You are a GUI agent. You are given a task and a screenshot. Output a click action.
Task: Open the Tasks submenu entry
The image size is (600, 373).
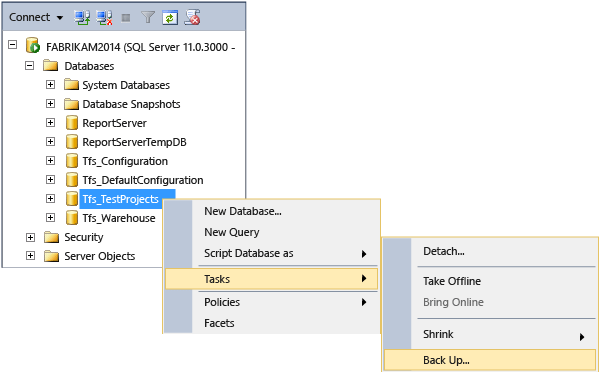click(271, 279)
